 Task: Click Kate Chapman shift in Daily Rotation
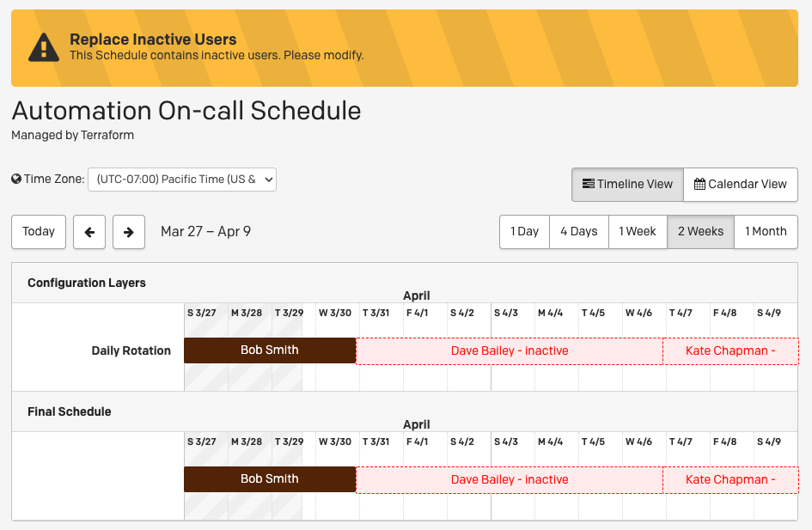coord(730,351)
